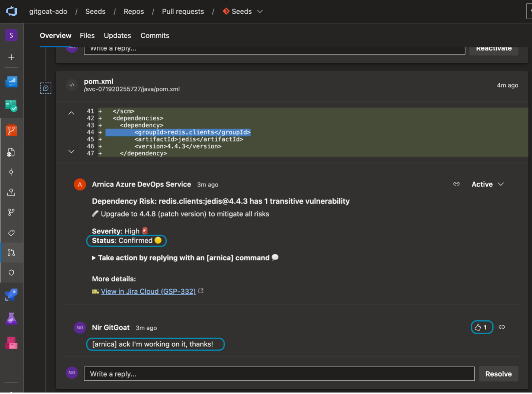The width and height of the screenshot is (532, 394).
Task: Open the Pipelines hub icon in sidebar
Action: point(12,295)
